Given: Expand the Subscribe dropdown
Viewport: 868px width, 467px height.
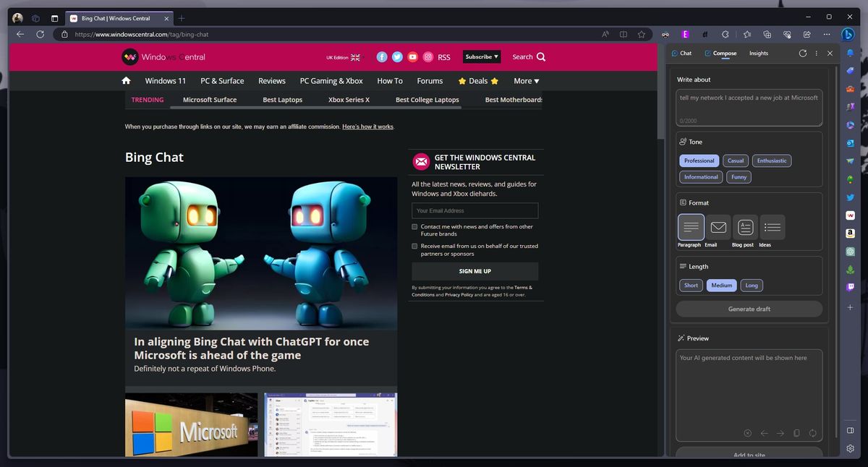Looking at the screenshot, I should [x=482, y=57].
